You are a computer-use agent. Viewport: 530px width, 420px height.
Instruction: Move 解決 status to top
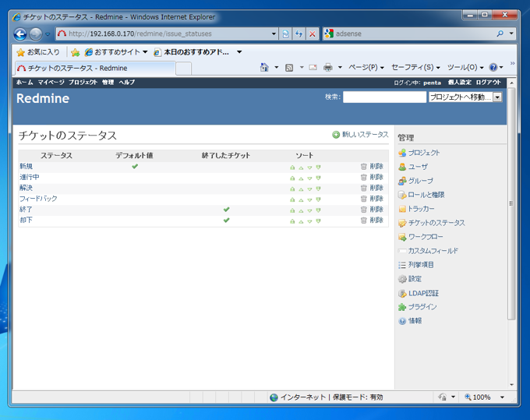292,189
